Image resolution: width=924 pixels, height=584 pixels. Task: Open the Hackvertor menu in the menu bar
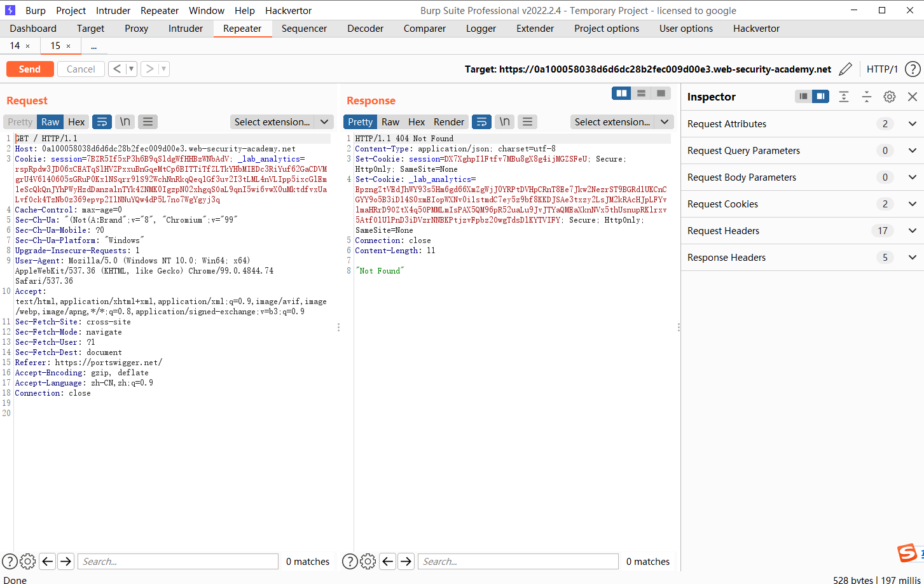[x=288, y=10]
